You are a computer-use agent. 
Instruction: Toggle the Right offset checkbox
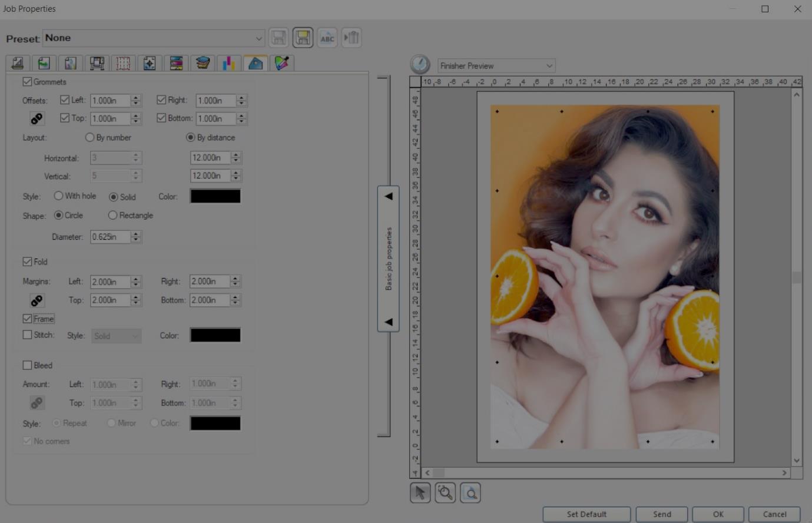pyautogui.click(x=161, y=100)
